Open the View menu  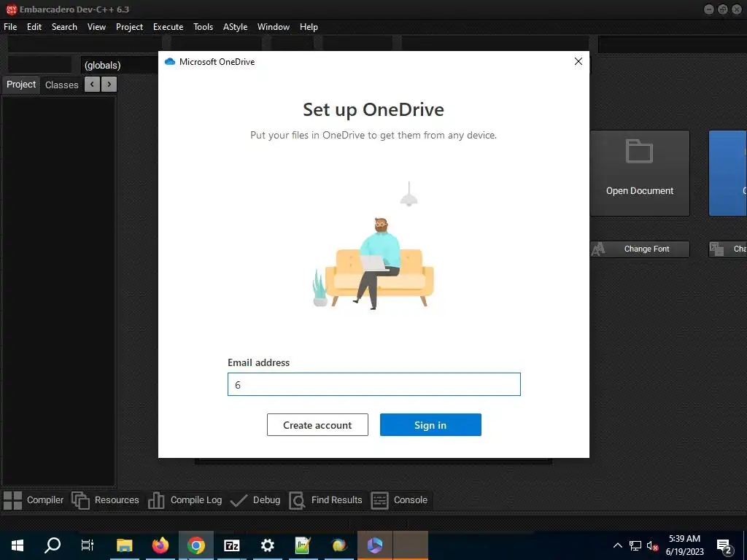click(96, 27)
